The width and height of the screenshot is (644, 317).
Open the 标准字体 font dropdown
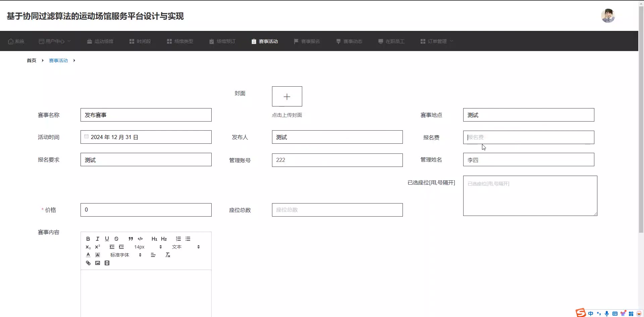(x=125, y=255)
